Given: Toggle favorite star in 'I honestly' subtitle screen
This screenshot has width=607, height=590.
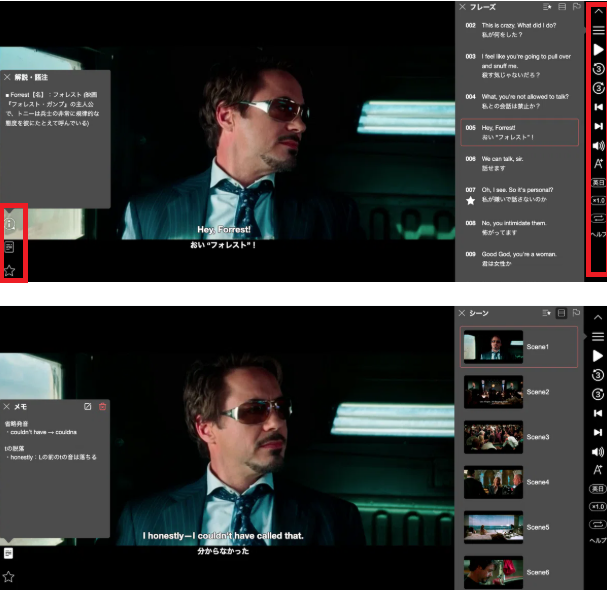Looking at the screenshot, I should 9,577.
